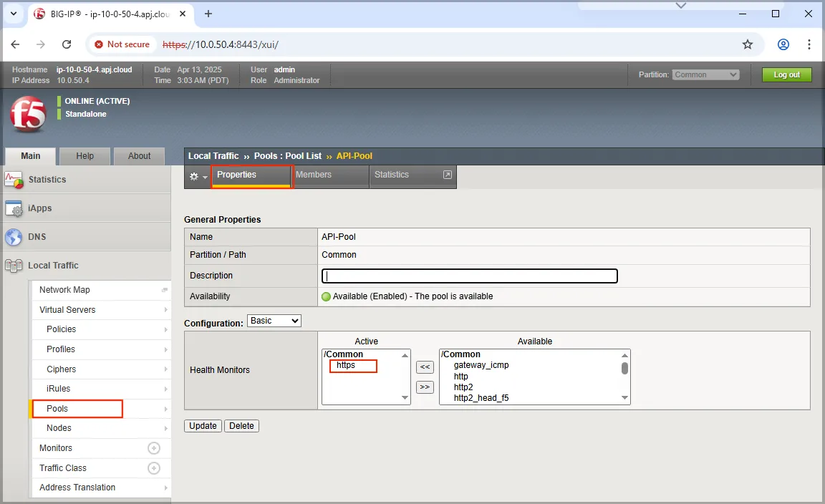Viewport: 825px width, 504px height.
Task: Switch to the Members tab
Action: point(314,175)
